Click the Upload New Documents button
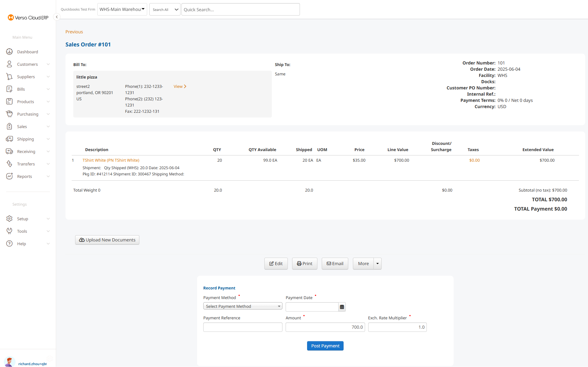588x367 pixels. pyautogui.click(x=107, y=240)
